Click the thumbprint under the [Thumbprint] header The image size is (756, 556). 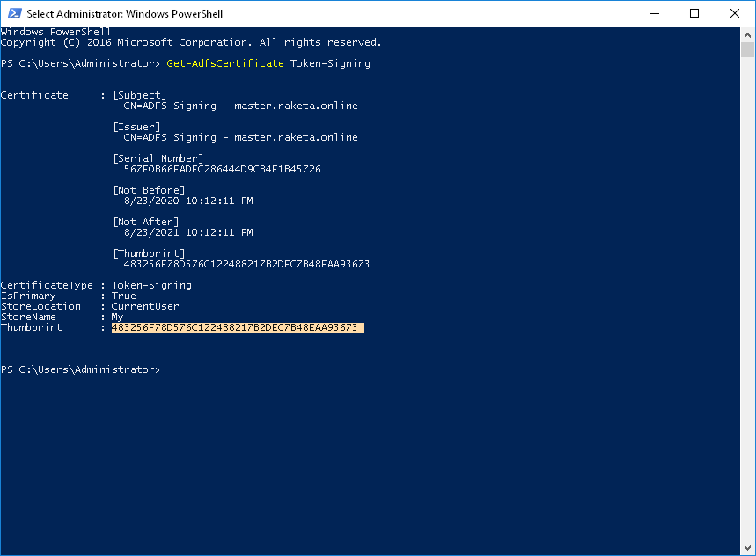246,264
